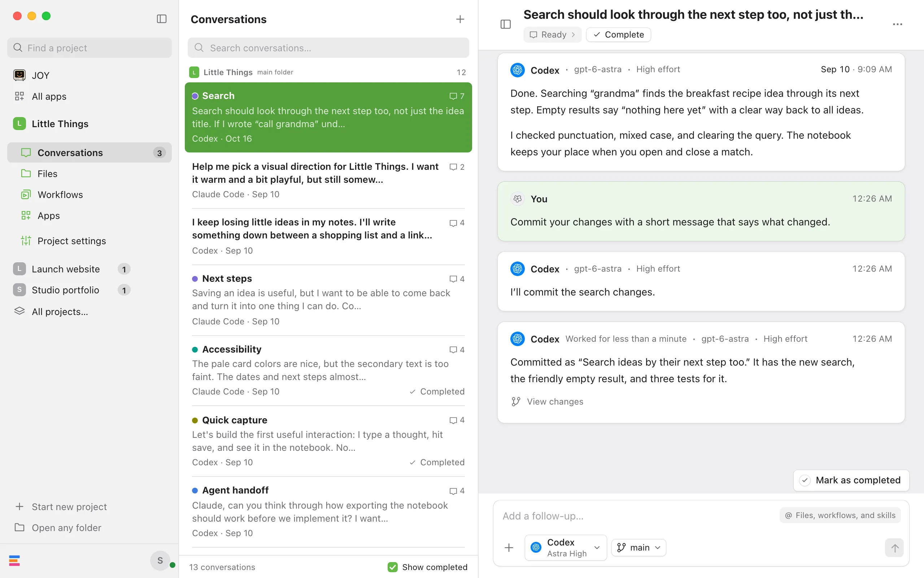Open the S user avatar
This screenshot has width=924, height=578.
(x=160, y=560)
